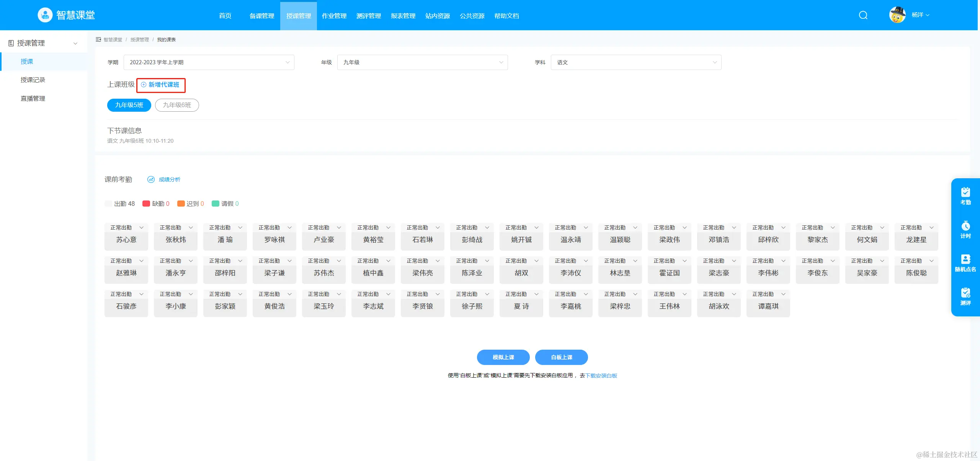Image resolution: width=980 pixels, height=461 pixels.
Task: Click the search magnifier icon in header
Action: [863, 15]
